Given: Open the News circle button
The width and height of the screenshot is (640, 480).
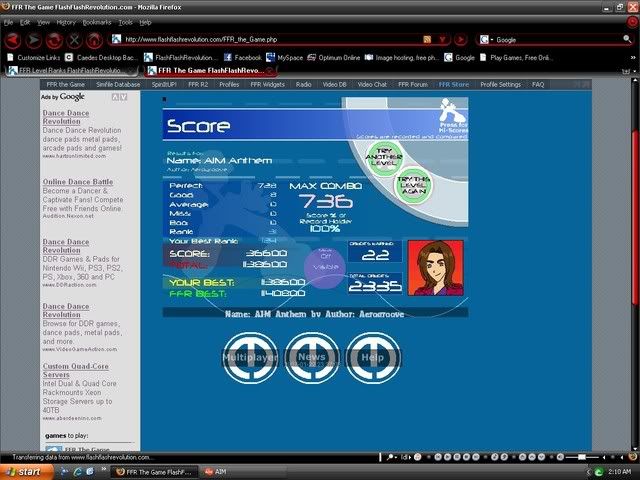Looking at the screenshot, I should (x=311, y=357).
